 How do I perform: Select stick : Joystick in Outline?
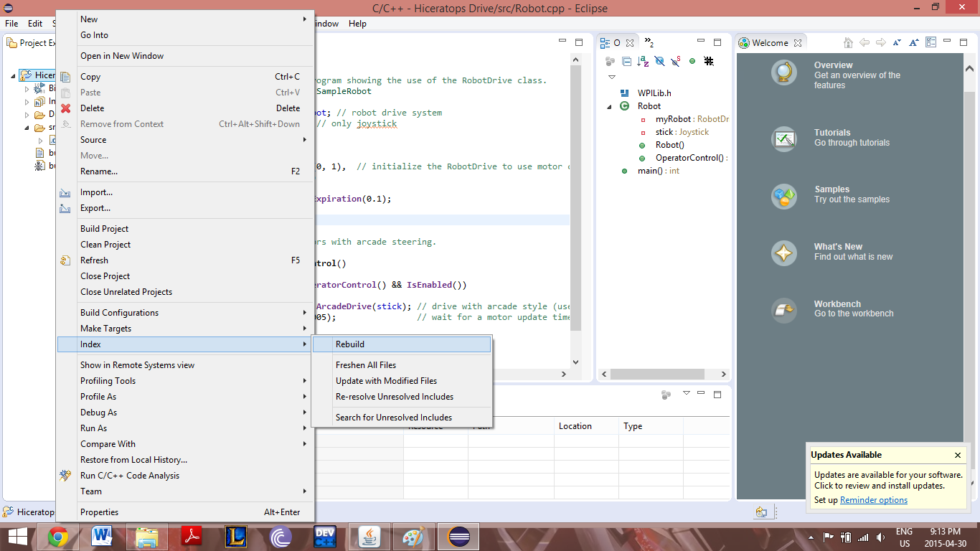point(682,132)
